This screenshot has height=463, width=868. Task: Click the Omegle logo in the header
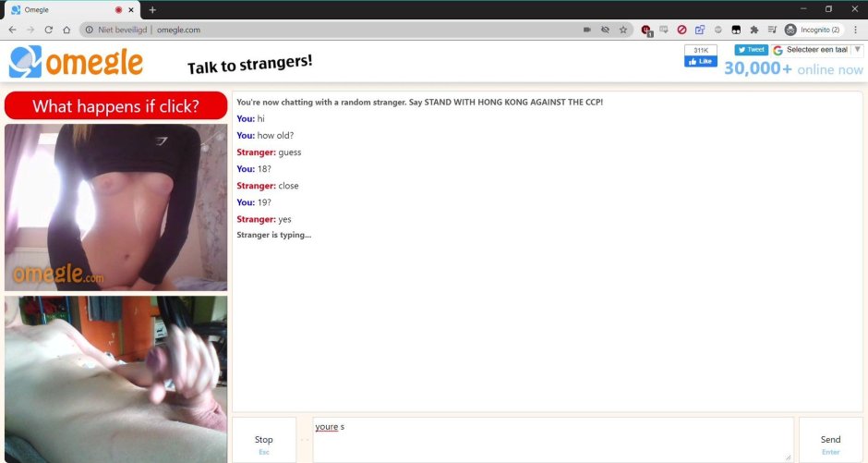76,63
